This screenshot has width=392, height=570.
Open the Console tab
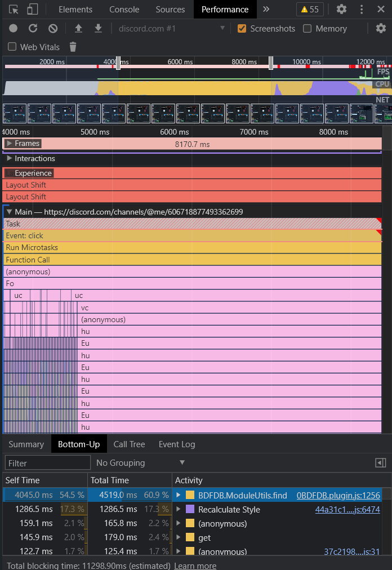(x=124, y=10)
